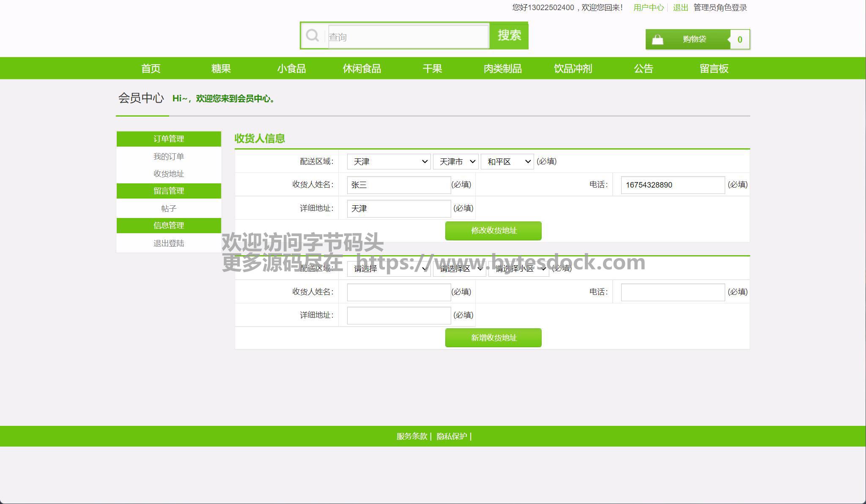The width and height of the screenshot is (866, 504).
Task: Open the 饮品冲剂 category
Action: coord(573,68)
